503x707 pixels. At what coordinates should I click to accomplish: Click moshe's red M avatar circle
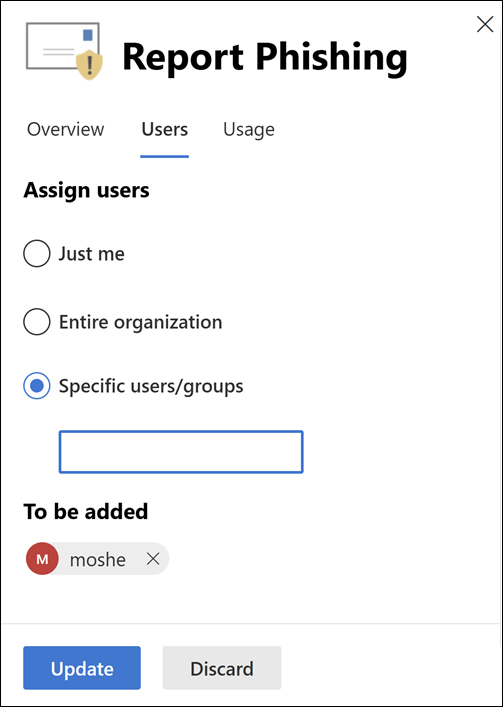click(42, 559)
